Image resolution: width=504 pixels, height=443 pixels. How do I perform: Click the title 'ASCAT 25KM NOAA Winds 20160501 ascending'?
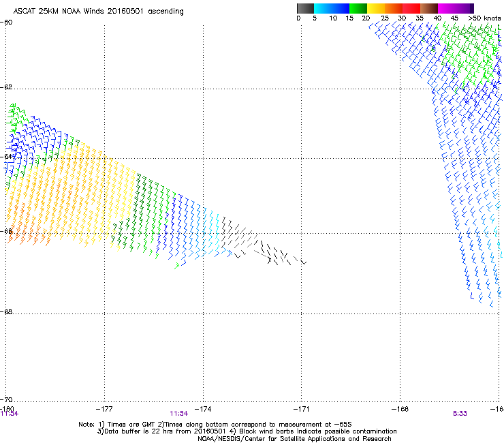tap(98, 12)
